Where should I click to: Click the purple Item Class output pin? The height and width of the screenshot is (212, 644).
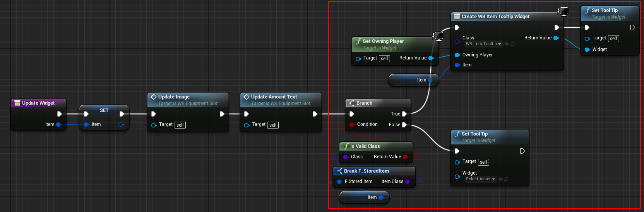click(408, 181)
